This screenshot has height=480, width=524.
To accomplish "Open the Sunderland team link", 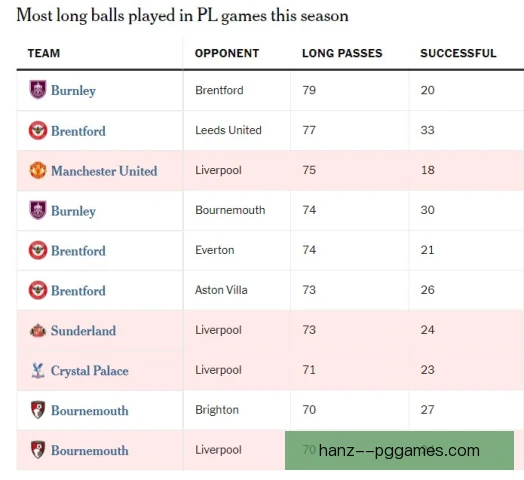I will 84,331.
